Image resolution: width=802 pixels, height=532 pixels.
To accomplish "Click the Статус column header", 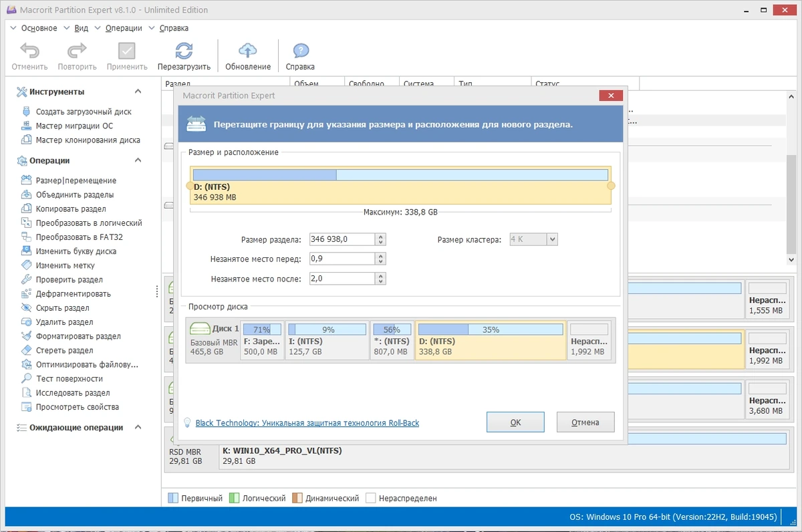I will click(584, 84).
